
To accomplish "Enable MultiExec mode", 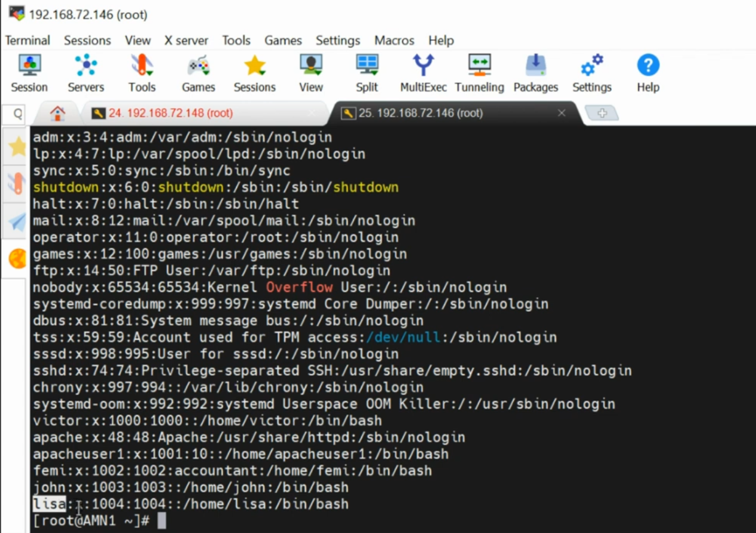I will point(423,72).
